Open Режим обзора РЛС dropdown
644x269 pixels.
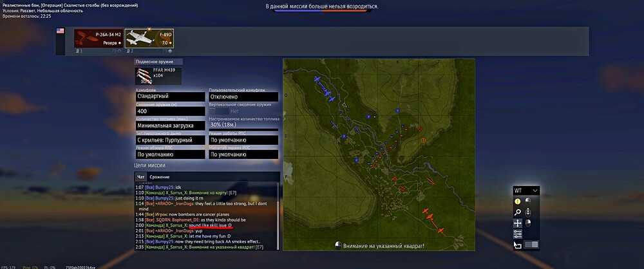click(x=171, y=155)
